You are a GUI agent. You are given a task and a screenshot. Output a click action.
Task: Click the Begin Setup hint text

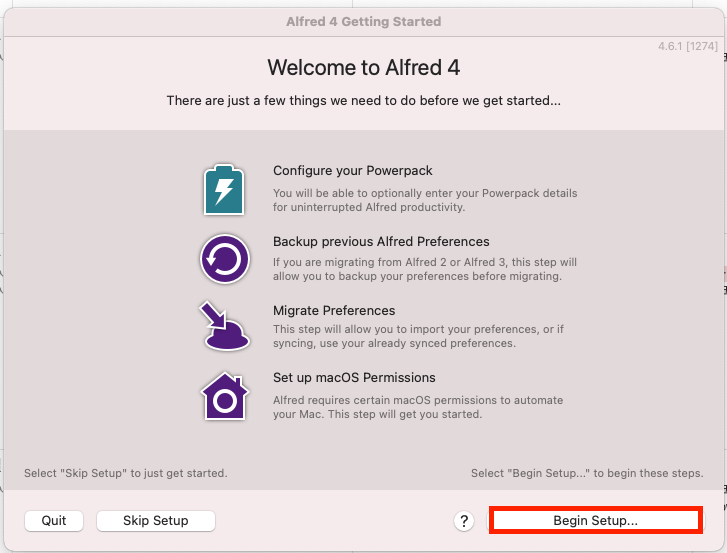[587, 473]
